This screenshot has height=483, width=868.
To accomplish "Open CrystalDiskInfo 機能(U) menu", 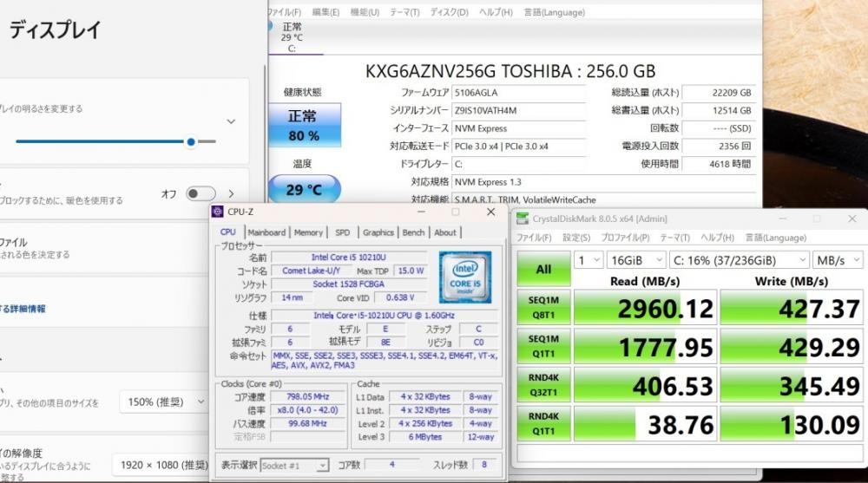I will coord(365,12).
